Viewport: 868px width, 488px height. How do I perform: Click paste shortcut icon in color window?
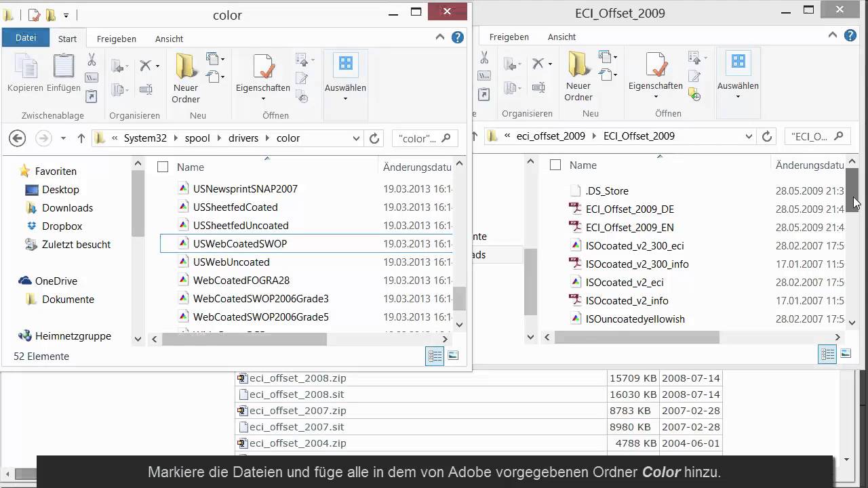pos(92,96)
